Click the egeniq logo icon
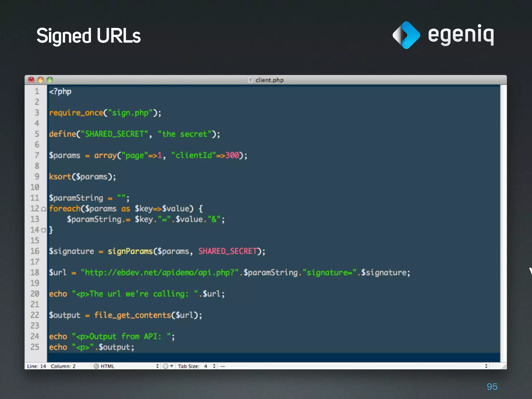532x399 pixels. point(406,35)
